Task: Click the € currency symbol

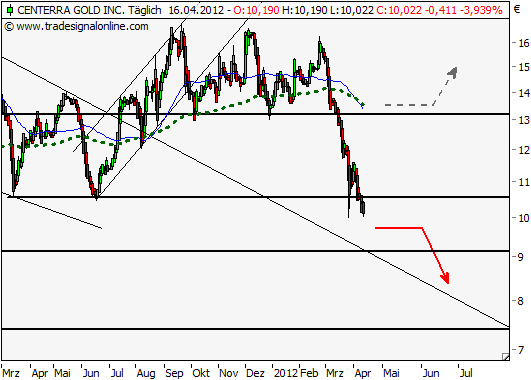Action: tap(517, 9)
